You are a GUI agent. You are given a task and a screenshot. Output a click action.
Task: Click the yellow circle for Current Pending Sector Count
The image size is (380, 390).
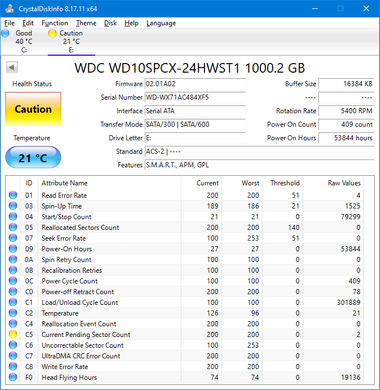[x=13, y=334]
